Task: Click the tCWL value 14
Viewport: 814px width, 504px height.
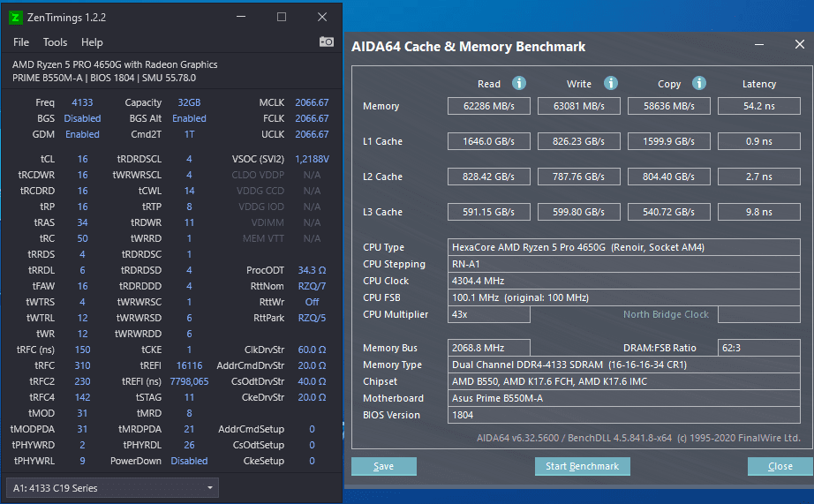Action: click(189, 191)
